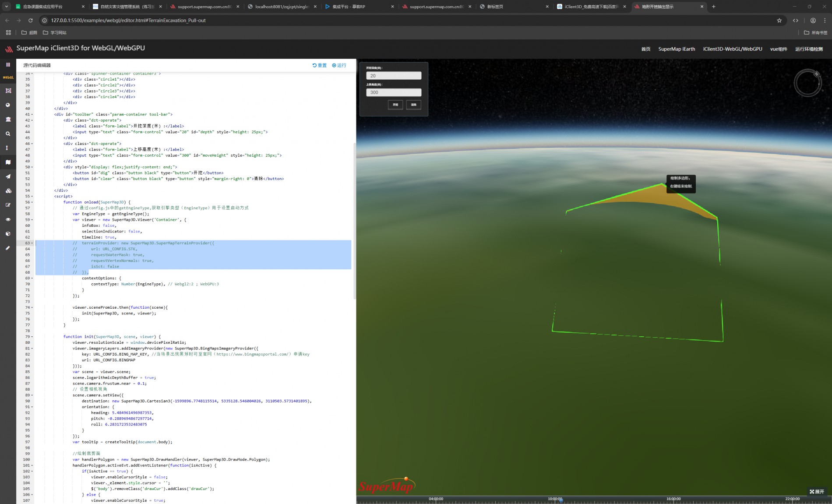The image size is (832, 504).
Task: Open the globe category in sidebar
Action: [8, 105]
